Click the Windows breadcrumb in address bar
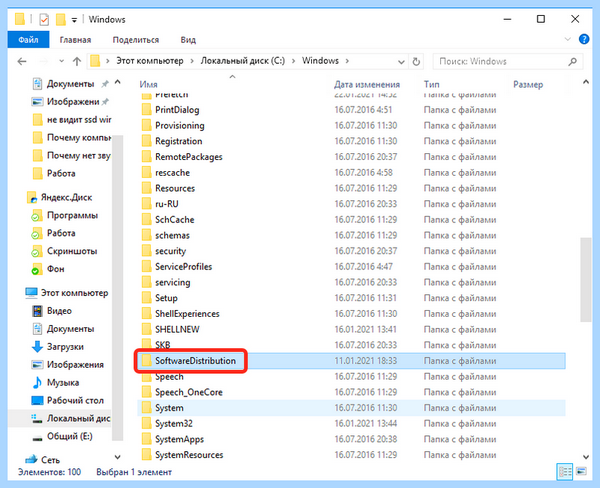The width and height of the screenshot is (600, 488). (320, 61)
